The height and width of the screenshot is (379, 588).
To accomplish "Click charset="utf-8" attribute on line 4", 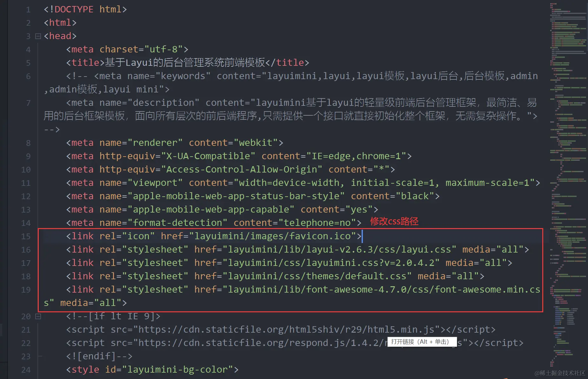I will pos(141,49).
